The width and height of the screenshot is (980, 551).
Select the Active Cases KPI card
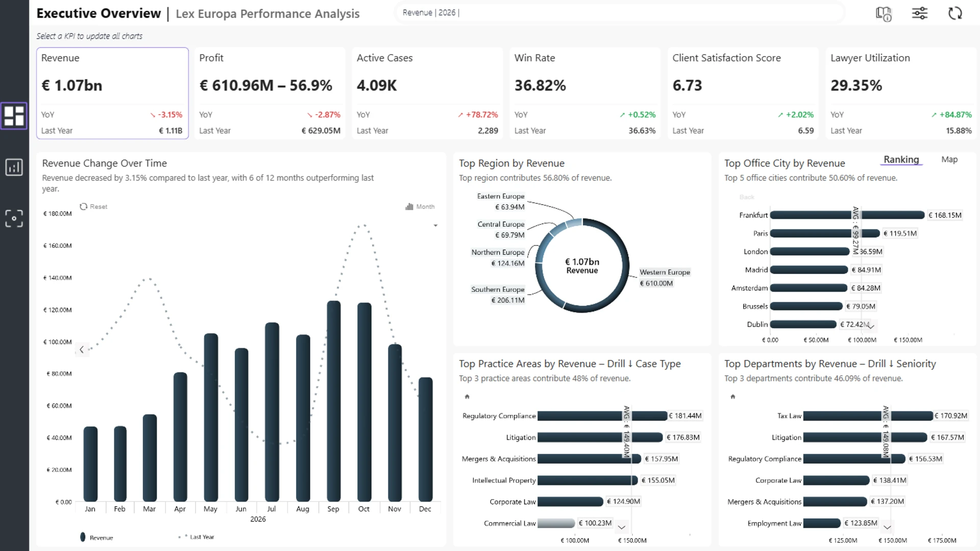point(427,93)
